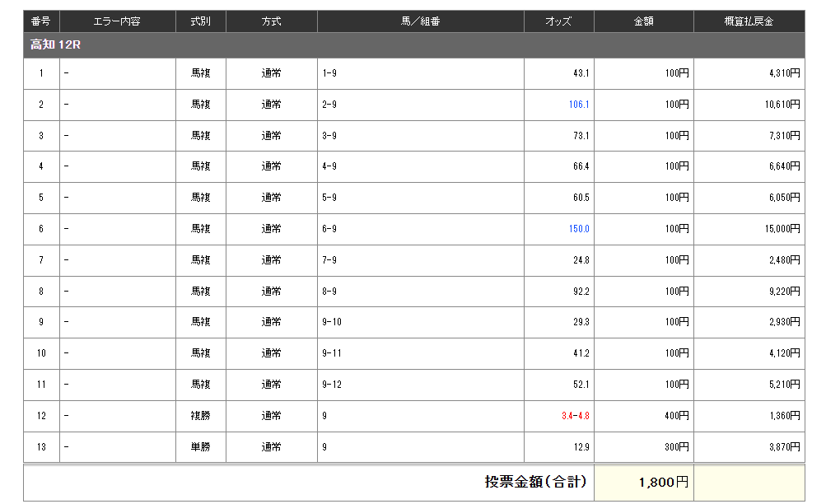
Task: Select the 400円 amount cell
Action: click(644, 416)
